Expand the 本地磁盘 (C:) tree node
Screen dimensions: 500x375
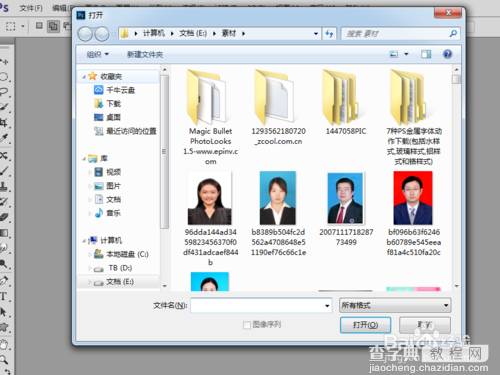click(x=89, y=254)
